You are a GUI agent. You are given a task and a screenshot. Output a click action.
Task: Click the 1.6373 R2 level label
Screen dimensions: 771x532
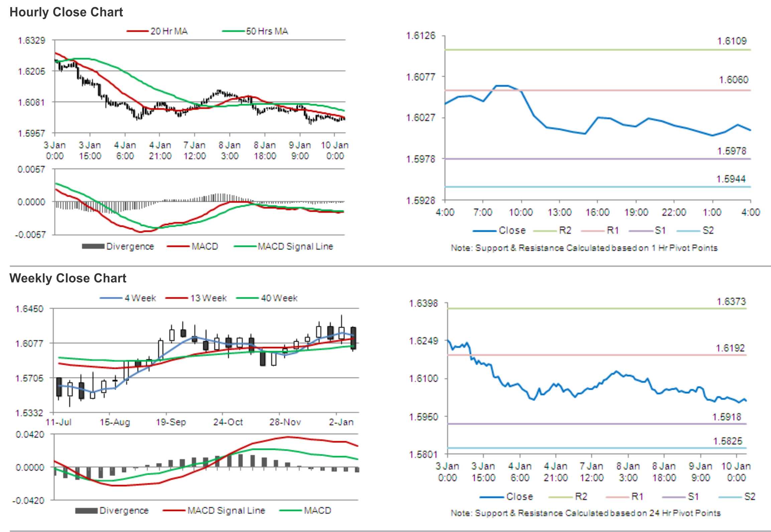[x=731, y=302]
